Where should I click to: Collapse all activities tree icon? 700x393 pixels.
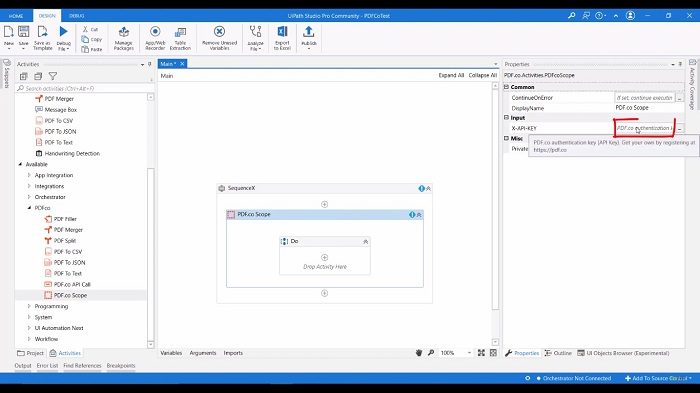click(x=38, y=76)
